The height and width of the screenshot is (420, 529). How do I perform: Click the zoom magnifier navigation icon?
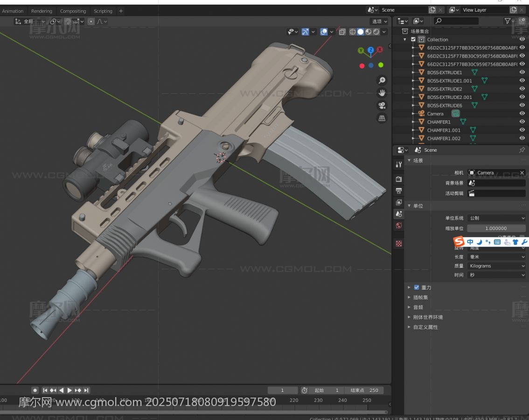[382, 80]
